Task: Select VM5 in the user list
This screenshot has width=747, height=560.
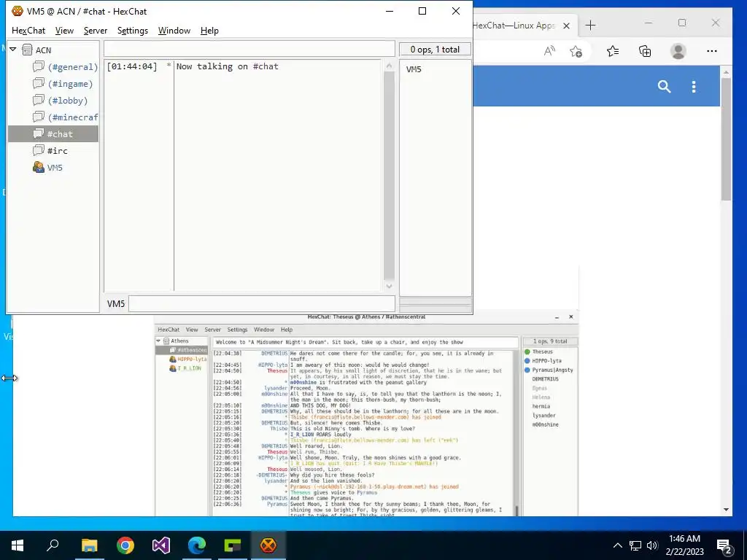Action: pos(414,69)
